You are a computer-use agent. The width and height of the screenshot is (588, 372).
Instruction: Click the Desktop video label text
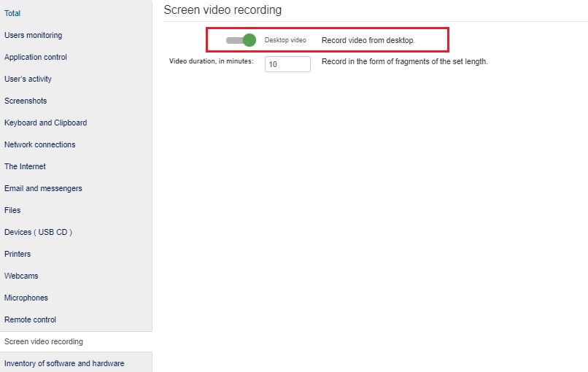pyautogui.click(x=285, y=40)
